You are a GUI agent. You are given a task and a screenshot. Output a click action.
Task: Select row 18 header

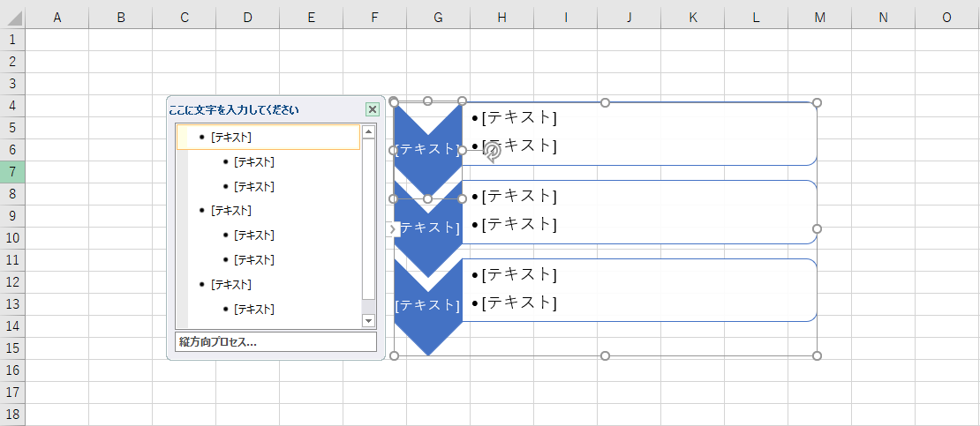point(12,415)
